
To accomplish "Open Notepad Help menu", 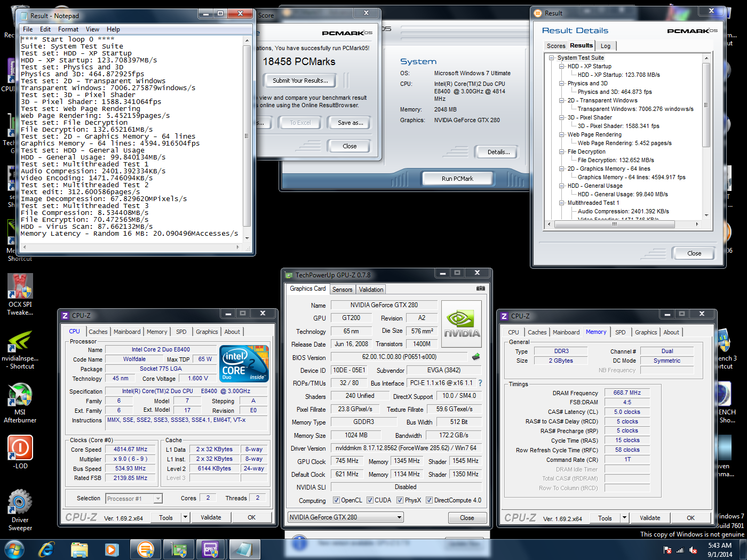I will click(113, 29).
